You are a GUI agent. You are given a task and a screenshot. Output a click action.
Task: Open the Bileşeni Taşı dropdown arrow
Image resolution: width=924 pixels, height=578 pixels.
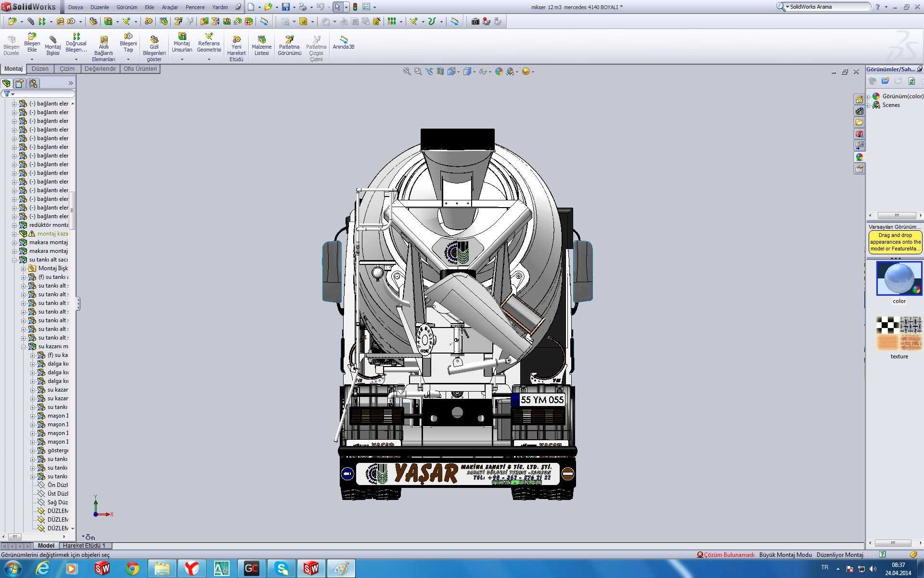click(x=128, y=60)
